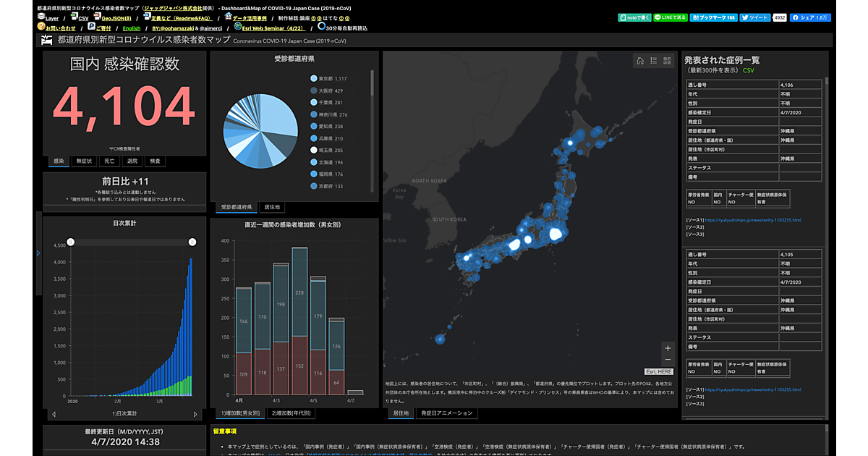Image resolution: width=868 pixels, height=456 pixels.
Task: Switch to the 死亡 tab
Action: [109, 161]
